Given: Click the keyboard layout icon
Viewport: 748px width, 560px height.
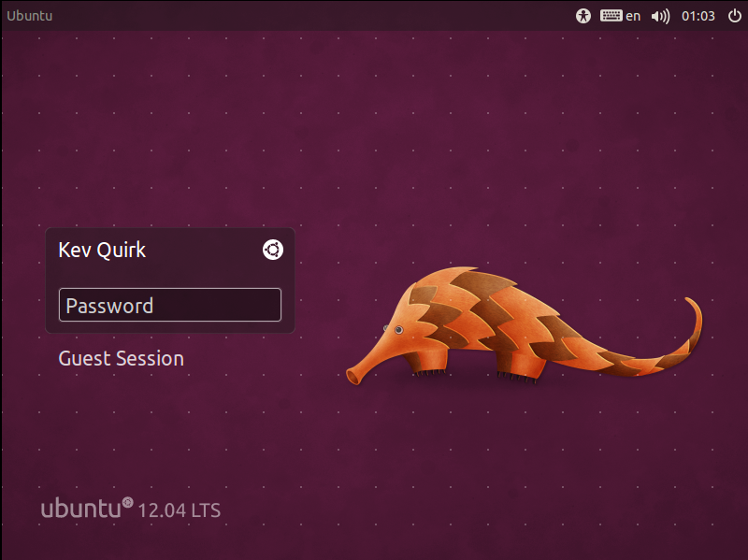Looking at the screenshot, I should [611, 16].
